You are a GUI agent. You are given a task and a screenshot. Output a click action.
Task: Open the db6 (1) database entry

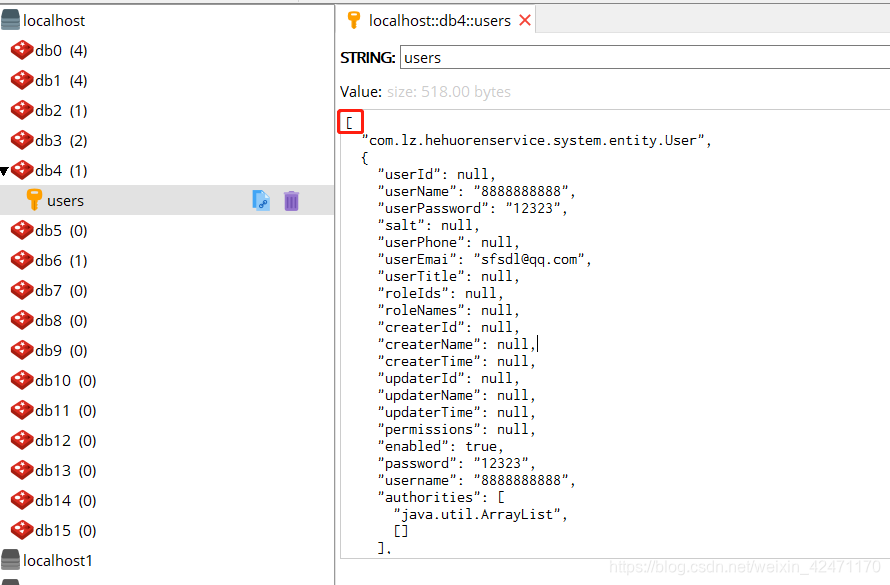61,260
